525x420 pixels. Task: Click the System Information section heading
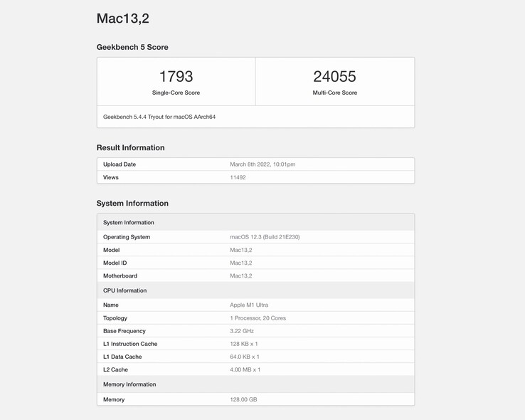pos(132,204)
